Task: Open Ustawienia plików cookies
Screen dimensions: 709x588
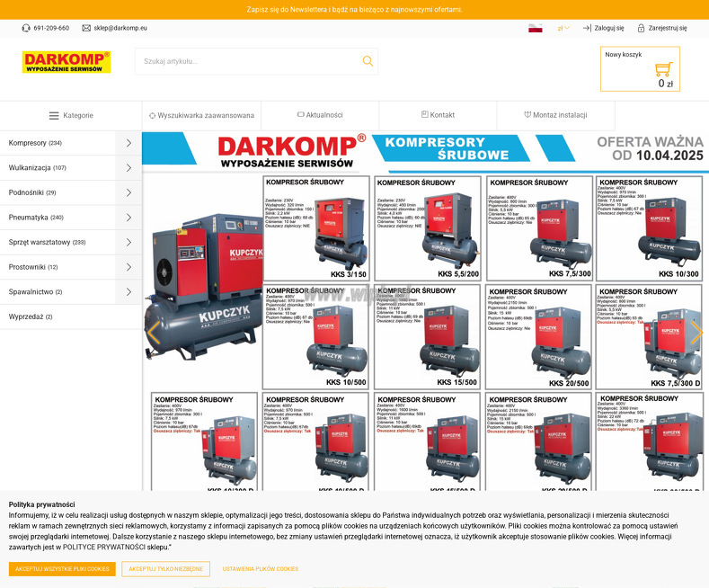Action: (261, 569)
